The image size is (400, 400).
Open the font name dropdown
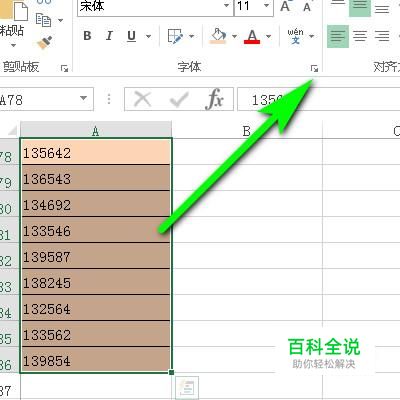pos(226,5)
